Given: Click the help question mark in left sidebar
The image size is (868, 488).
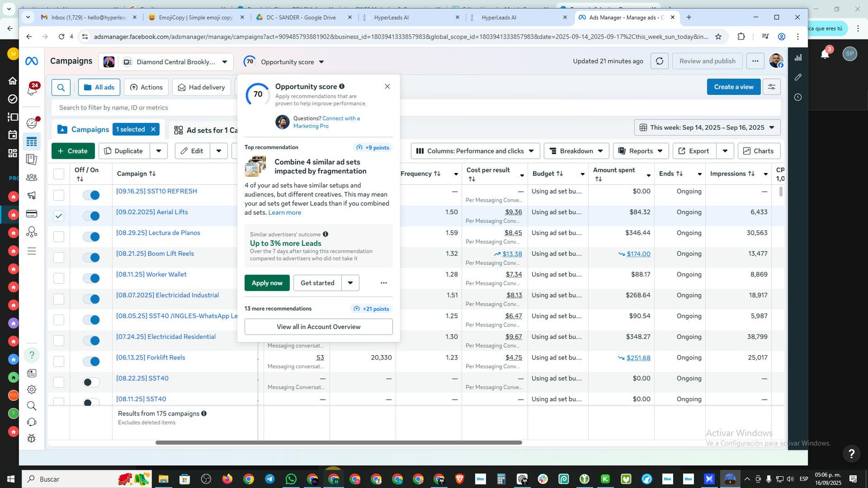Looking at the screenshot, I should click(32, 355).
